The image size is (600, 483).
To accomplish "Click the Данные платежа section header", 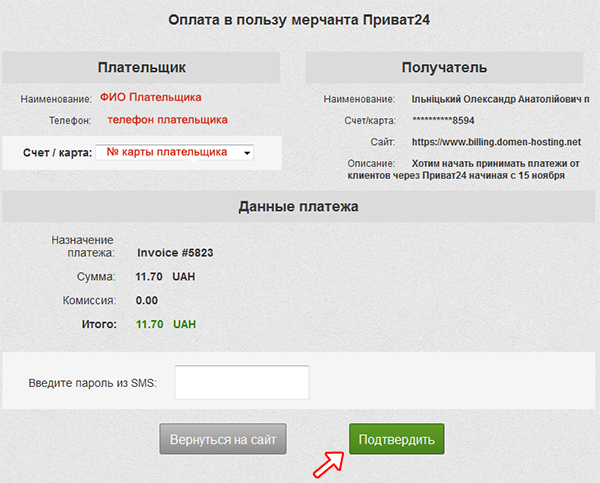I will 298,207.
